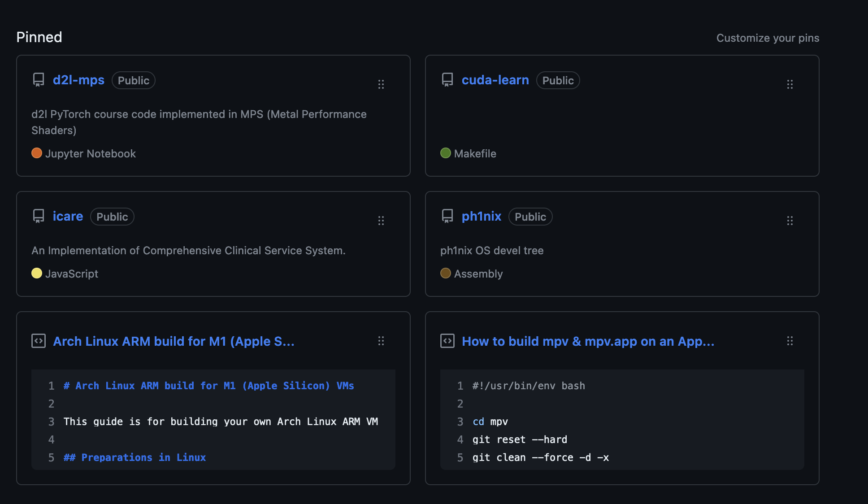Open the ph1nix repository
The image size is (868, 504).
click(x=481, y=217)
